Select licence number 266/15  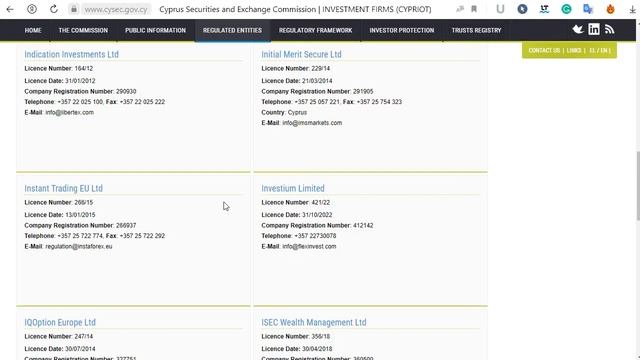coord(84,202)
